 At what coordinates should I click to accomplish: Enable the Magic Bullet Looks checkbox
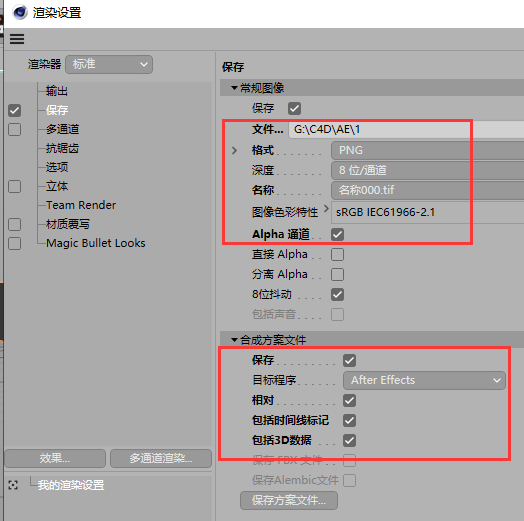[14, 243]
